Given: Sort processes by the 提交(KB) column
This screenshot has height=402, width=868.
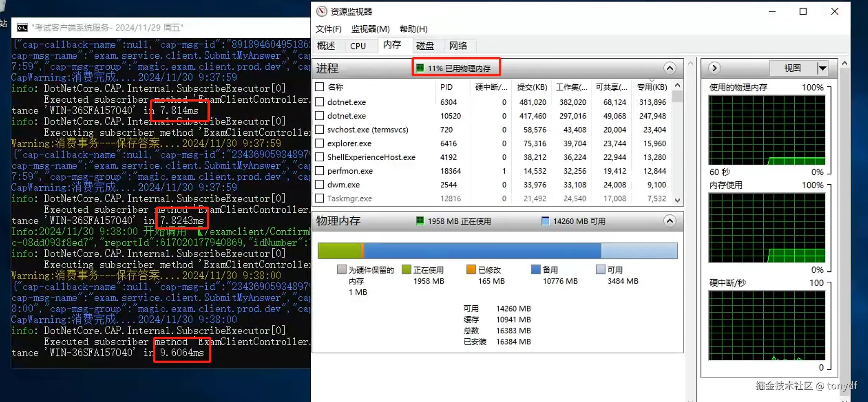Looking at the screenshot, I should [x=532, y=87].
